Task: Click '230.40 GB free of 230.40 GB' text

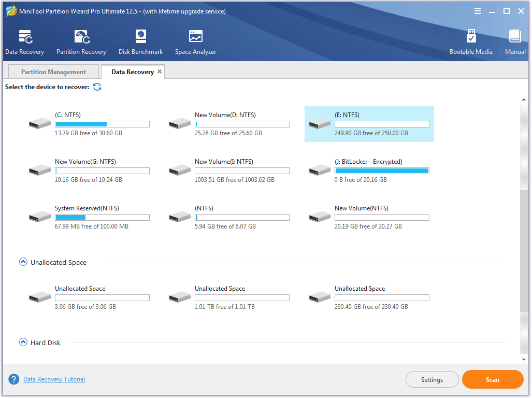Action: coord(371,306)
